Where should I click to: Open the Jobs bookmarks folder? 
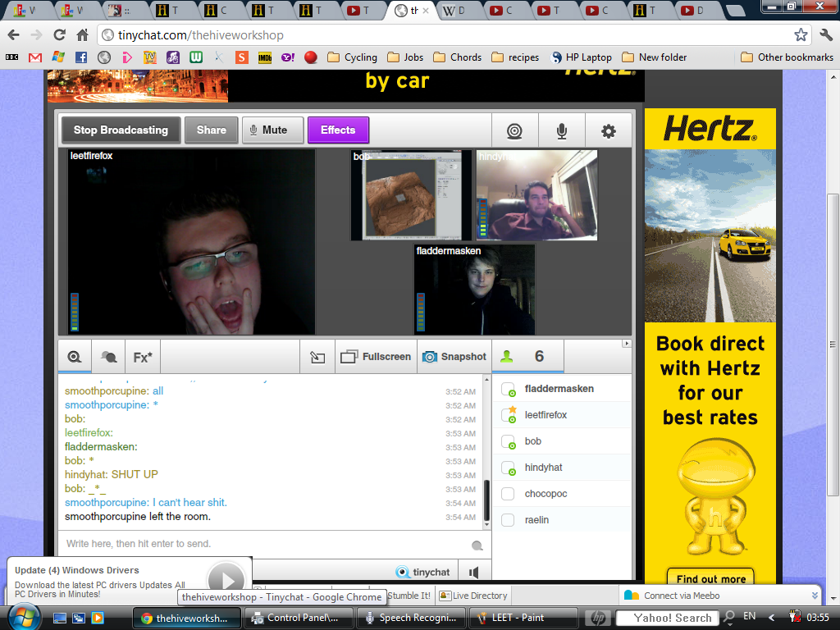[405, 57]
